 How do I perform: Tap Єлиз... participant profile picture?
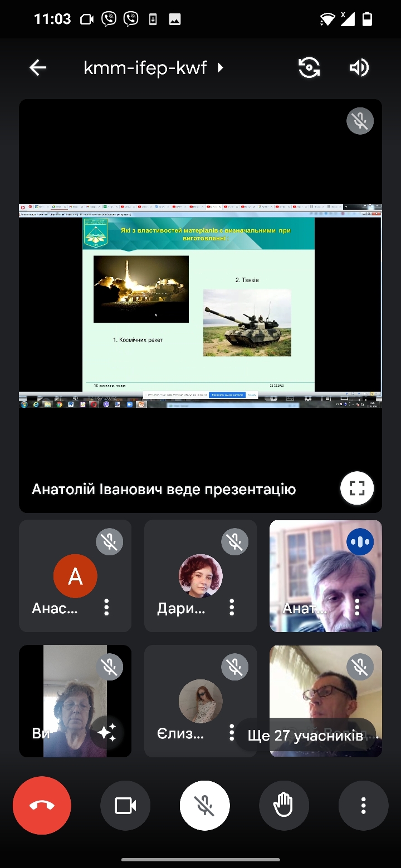tap(200, 701)
